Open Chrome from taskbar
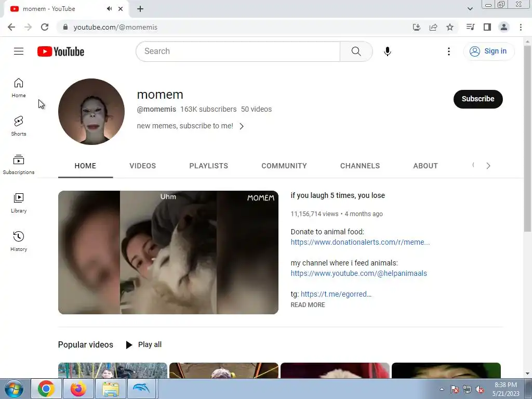The image size is (532, 399). pos(46,389)
